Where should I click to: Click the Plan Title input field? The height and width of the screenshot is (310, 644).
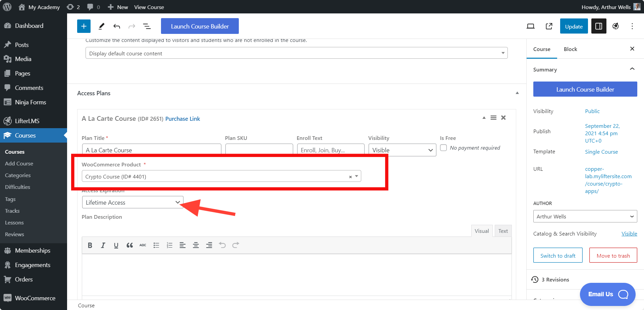click(x=152, y=149)
